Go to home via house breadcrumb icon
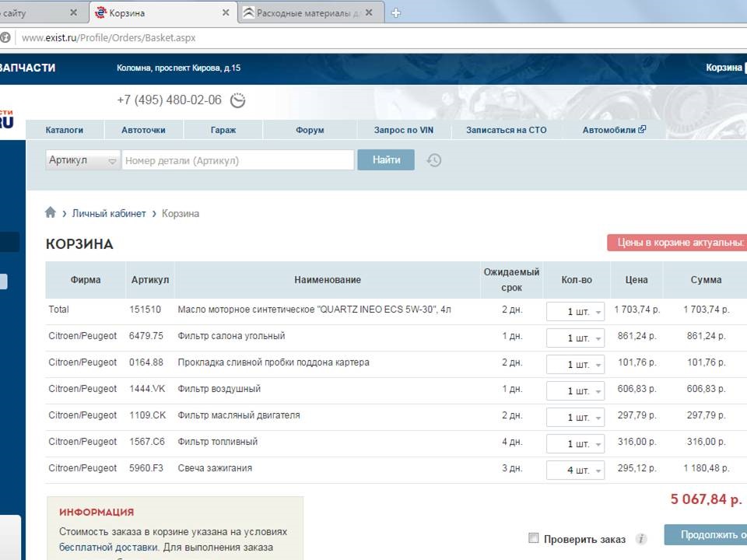The width and height of the screenshot is (747, 560). coord(51,212)
